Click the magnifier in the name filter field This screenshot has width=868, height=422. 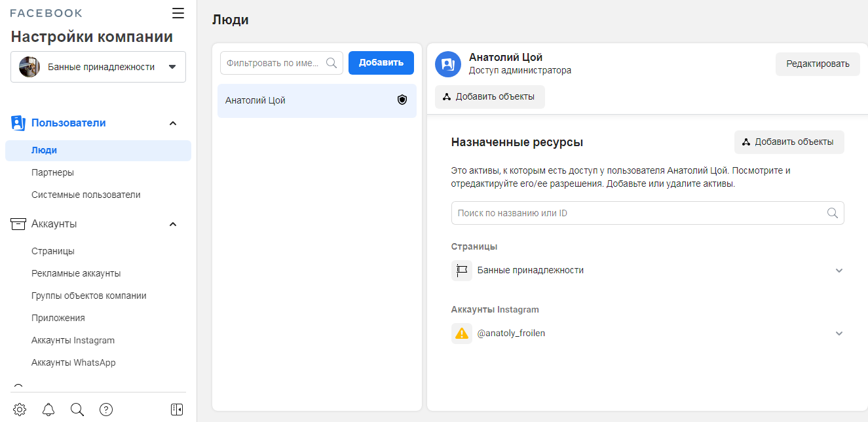point(331,63)
